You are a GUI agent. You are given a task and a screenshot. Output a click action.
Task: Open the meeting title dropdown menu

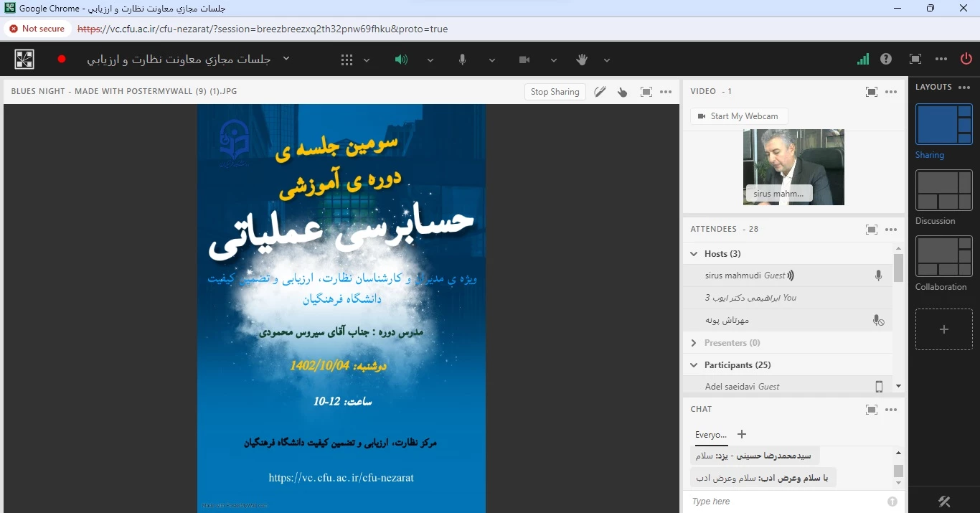pyautogui.click(x=286, y=59)
